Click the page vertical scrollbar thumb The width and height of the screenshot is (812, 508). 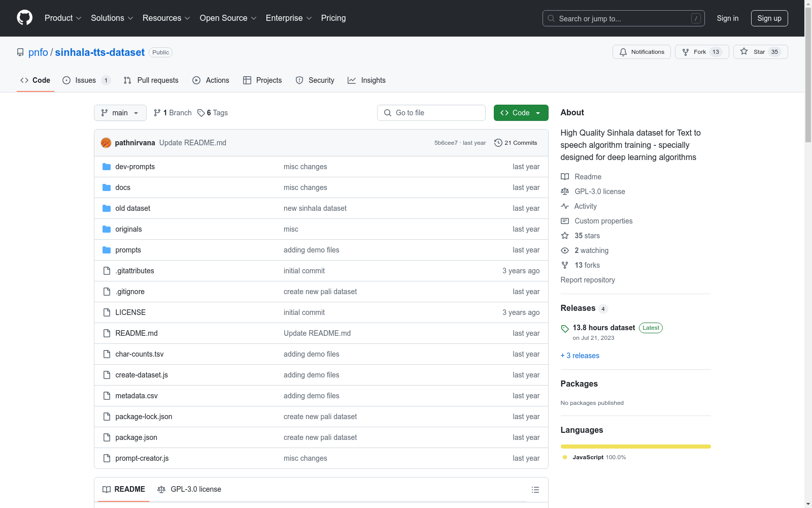coord(808,76)
